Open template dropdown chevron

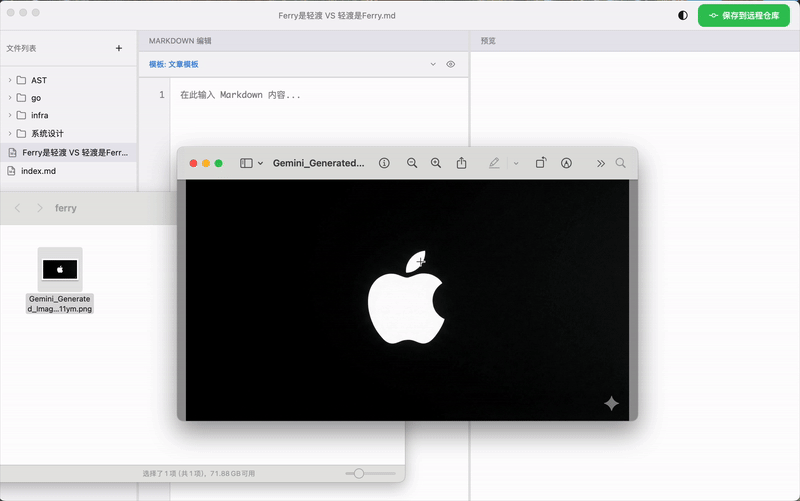[x=433, y=64]
